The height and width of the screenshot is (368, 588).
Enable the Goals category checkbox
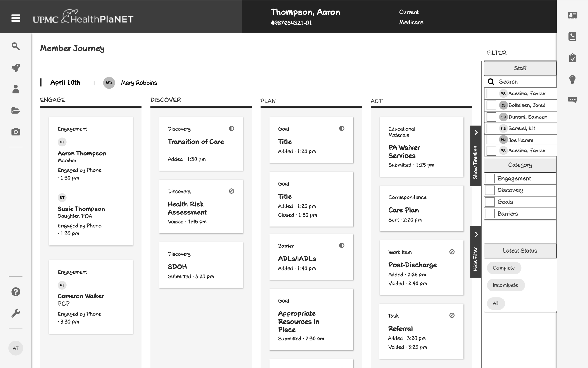coord(489,202)
